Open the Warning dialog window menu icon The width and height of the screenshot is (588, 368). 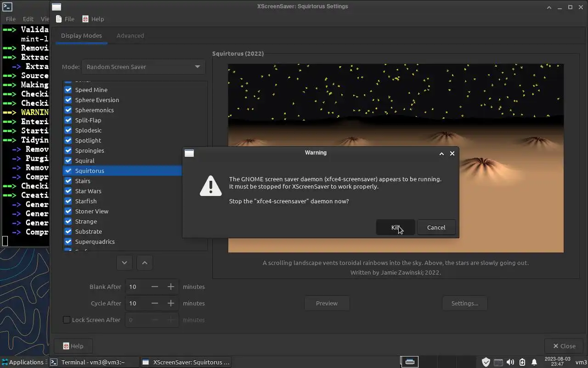click(x=189, y=153)
